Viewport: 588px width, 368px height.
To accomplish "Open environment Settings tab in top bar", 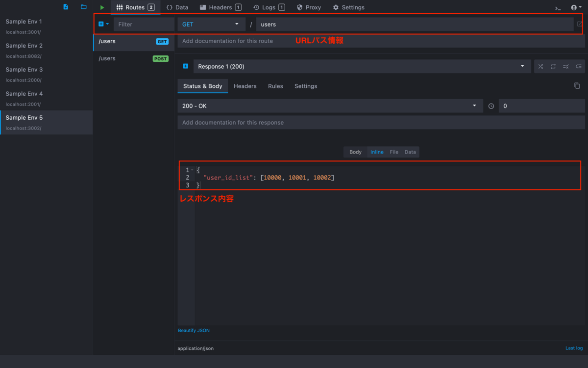I will (x=348, y=7).
